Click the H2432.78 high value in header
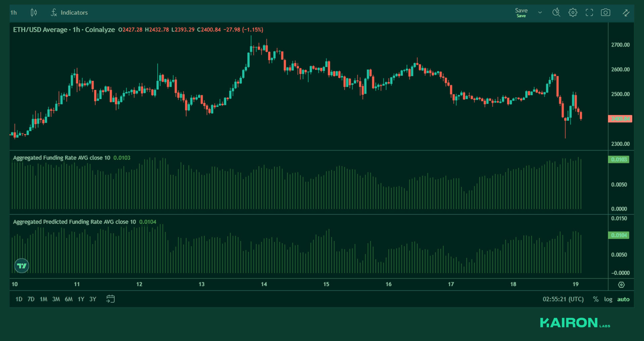Viewport: 644px width, 341px height. [157, 30]
